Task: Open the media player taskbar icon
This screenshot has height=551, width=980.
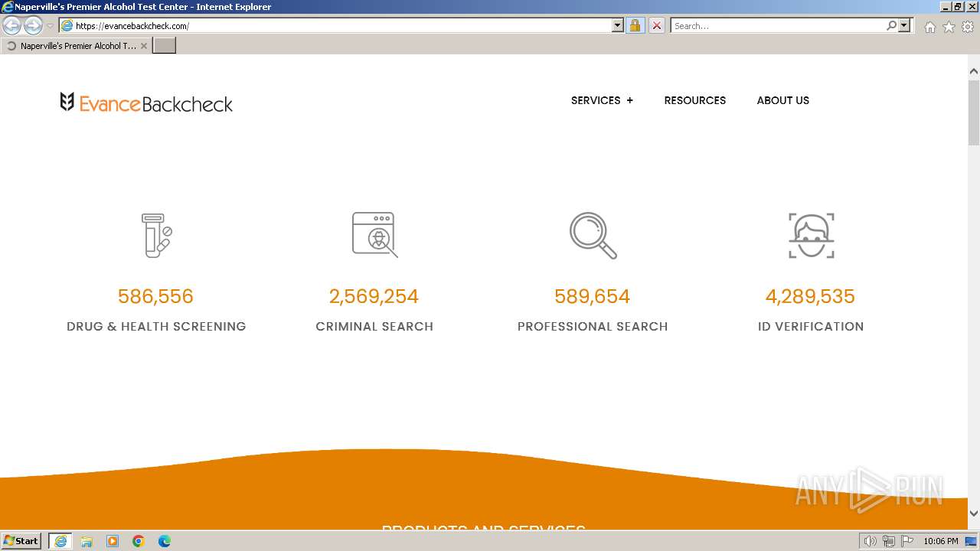Action: pyautogui.click(x=113, y=541)
